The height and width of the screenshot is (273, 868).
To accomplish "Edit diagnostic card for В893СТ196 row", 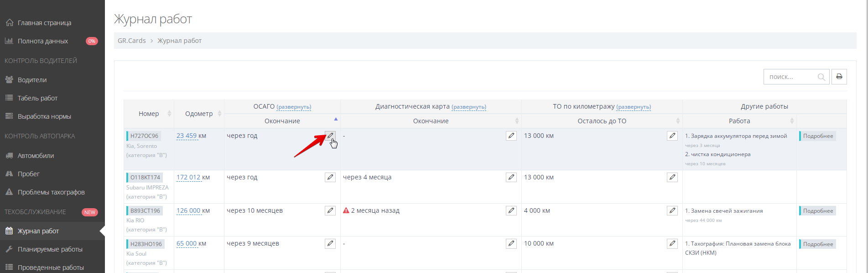I will pos(511,210).
